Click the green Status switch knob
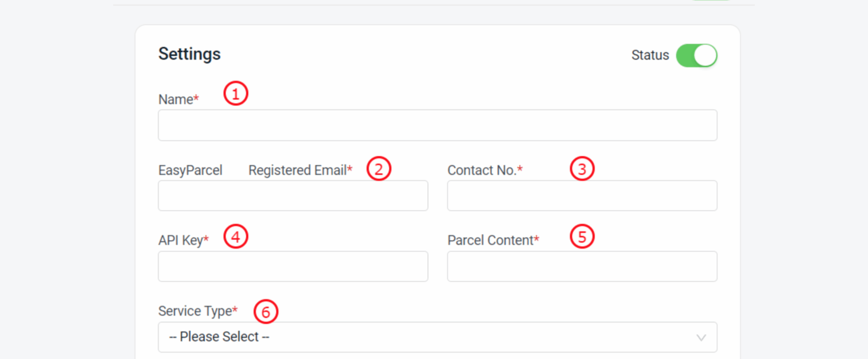Viewport: 868px width, 359px height. point(706,55)
